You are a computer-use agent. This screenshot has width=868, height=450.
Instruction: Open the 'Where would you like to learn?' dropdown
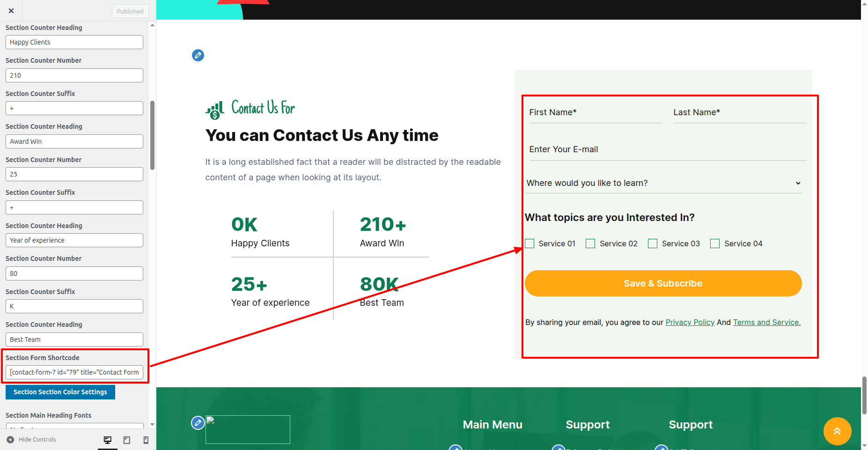pyautogui.click(x=663, y=183)
